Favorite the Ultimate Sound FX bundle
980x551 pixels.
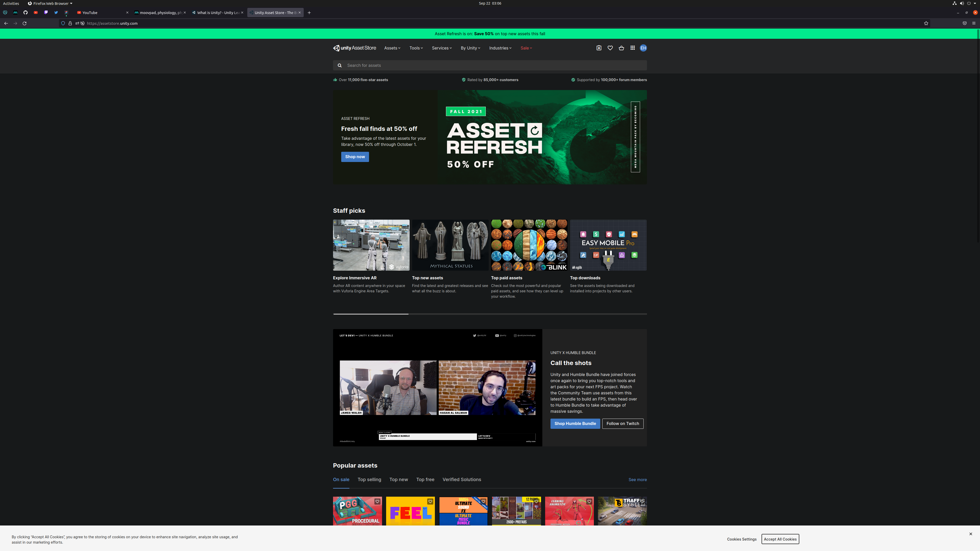(x=483, y=502)
